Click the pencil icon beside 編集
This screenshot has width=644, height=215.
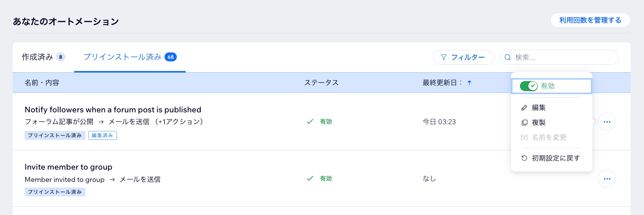tap(524, 107)
